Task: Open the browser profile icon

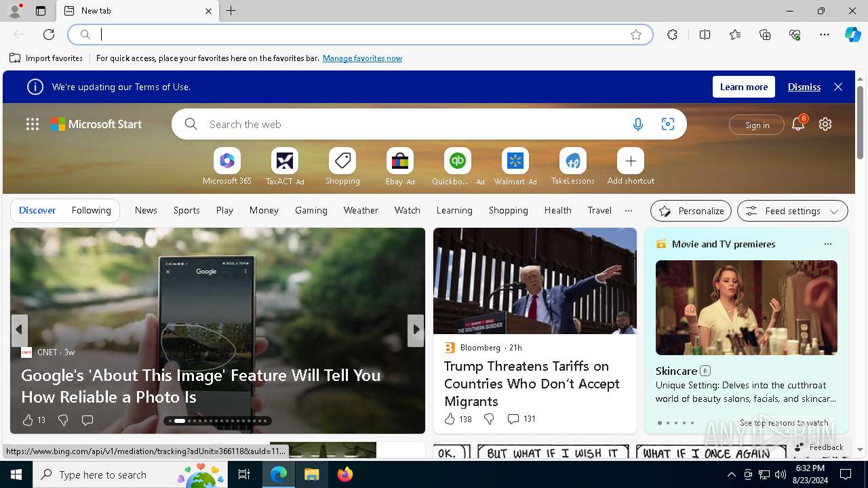Action: tap(14, 11)
